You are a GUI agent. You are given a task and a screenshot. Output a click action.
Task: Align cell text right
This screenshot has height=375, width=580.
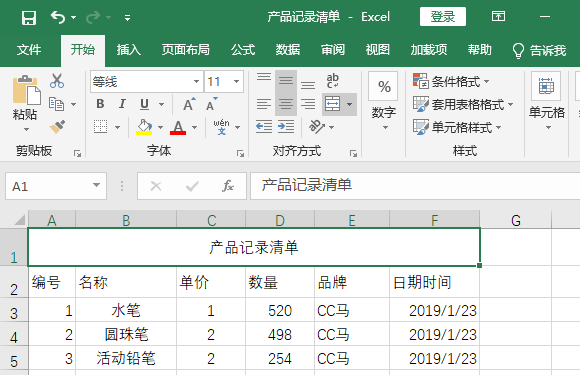(x=308, y=104)
